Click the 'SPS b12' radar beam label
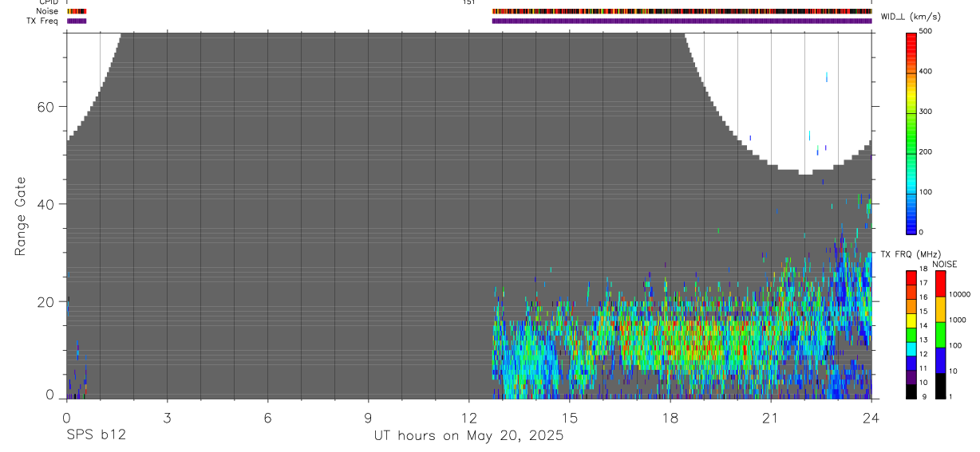The width and height of the screenshot is (980, 452). 96,435
